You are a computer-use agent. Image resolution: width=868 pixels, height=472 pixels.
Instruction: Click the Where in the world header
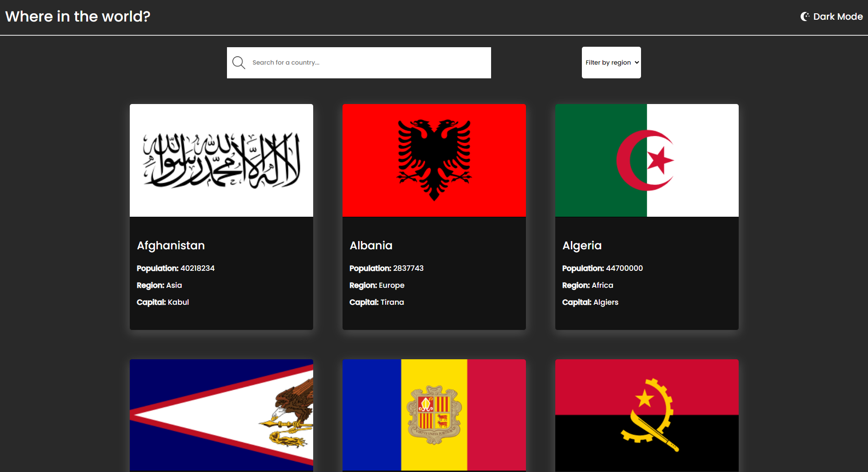pos(77,16)
